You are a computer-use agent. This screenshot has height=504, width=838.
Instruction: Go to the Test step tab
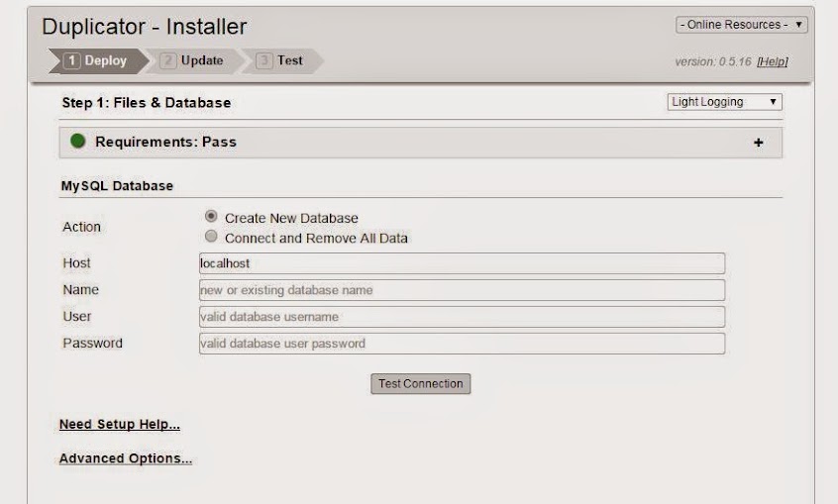point(281,61)
